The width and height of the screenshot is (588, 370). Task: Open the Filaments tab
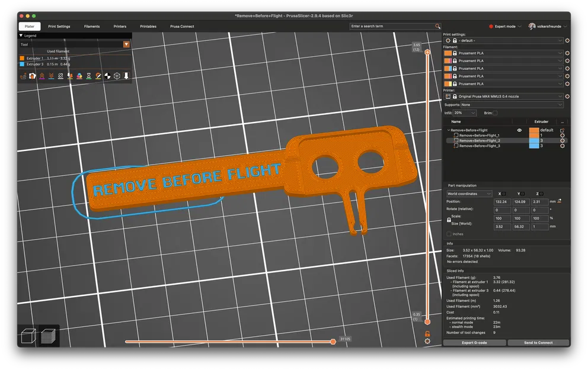pyautogui.click(x=92, y=26)
